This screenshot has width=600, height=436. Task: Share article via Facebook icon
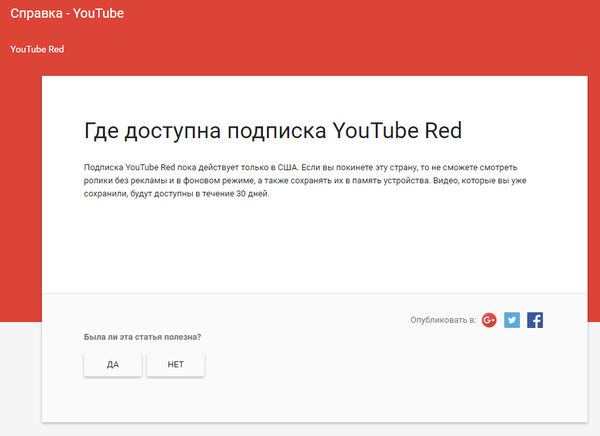(535, 320)
